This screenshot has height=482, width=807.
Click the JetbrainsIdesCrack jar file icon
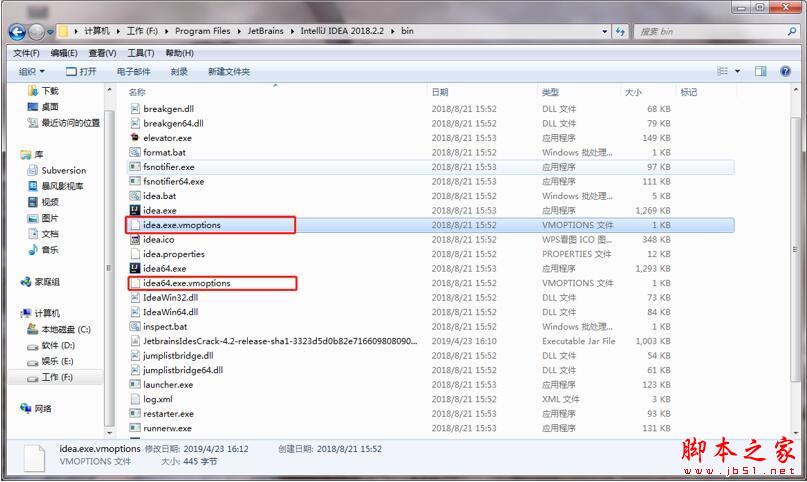coord(135,341)
